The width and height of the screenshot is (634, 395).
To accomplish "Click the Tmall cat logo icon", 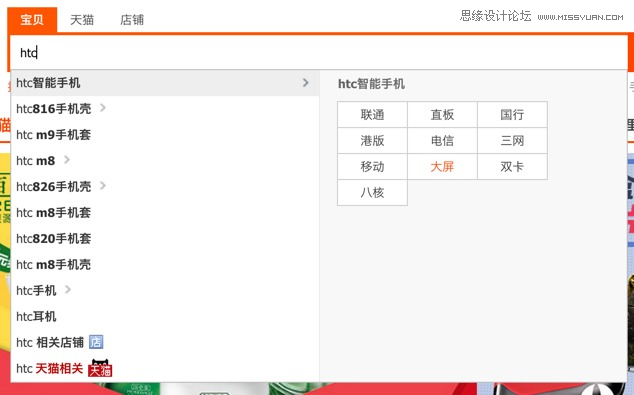I will (100, 368).
